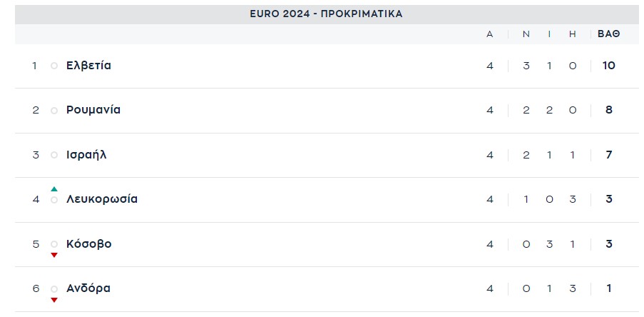The image size is (644, 317).
Task: Click green up arrow next to Λευκορωσία
Action: click(x=54, y=189)
